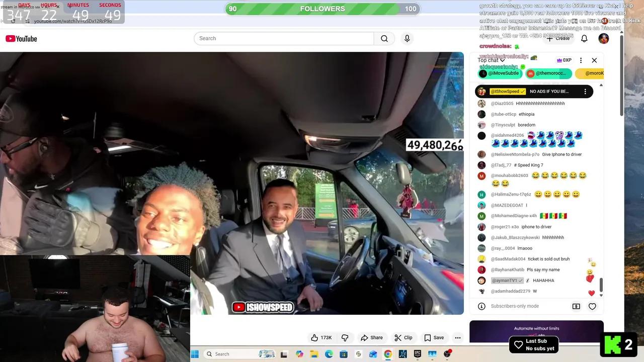Launch Copilot from the taskbar

[x=299, y=354]
